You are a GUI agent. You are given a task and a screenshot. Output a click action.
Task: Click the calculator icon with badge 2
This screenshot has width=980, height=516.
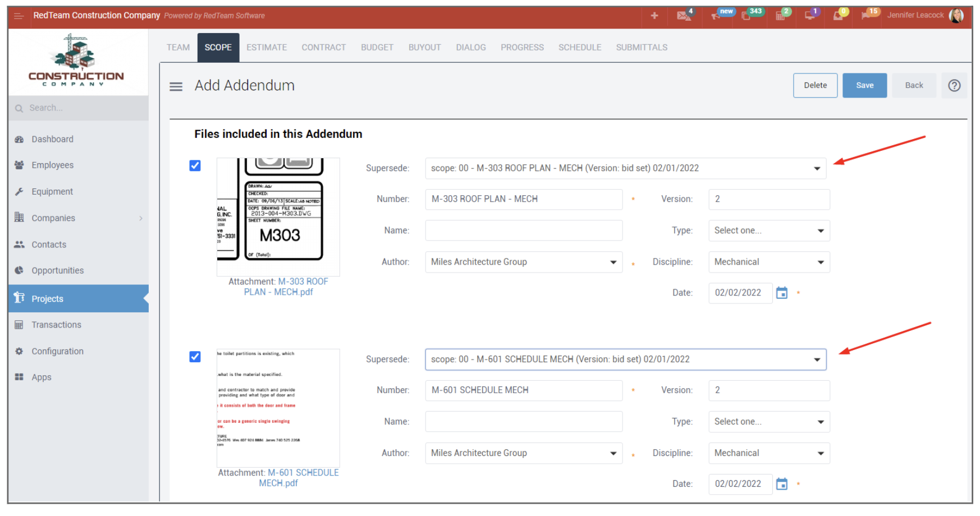pos(780,16)
